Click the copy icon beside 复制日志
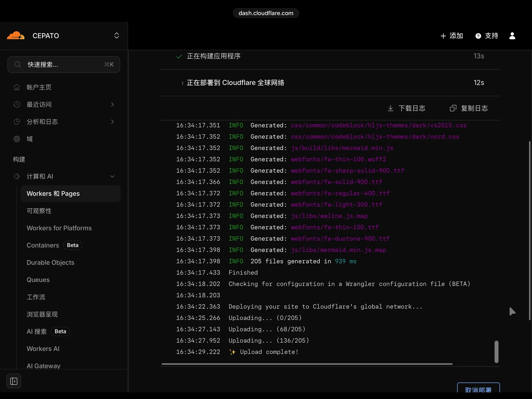 pos(453,108)
